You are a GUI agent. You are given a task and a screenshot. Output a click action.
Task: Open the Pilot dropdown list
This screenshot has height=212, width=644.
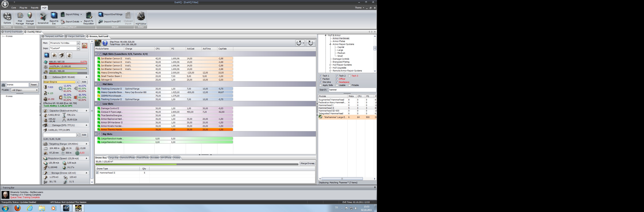coord(78,43)
